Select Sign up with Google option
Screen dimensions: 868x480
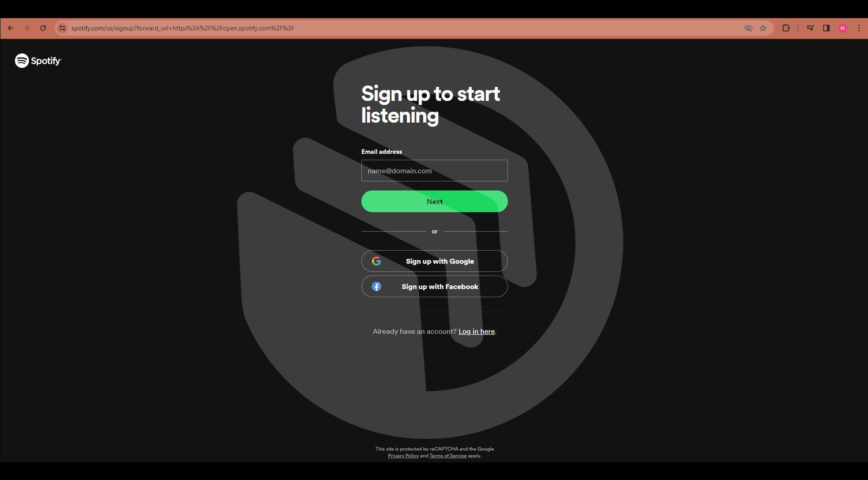pyautogui.click(x=434, y=261)
